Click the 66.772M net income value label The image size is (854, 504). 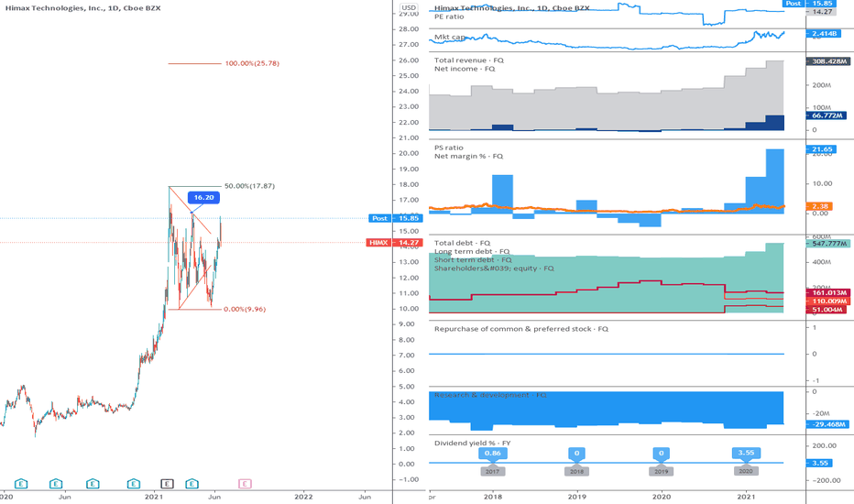(x=826, y=115)
